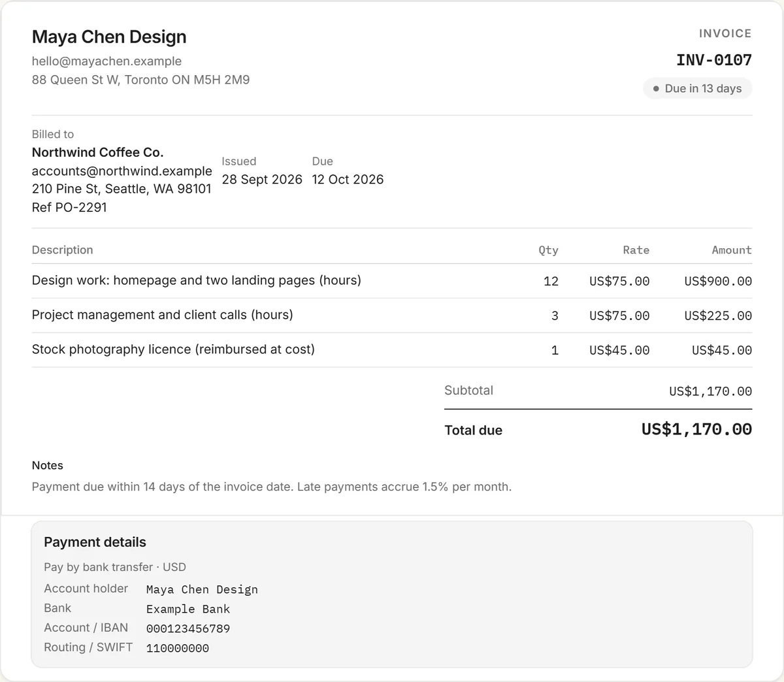This screenshot has height=682, width=784.
Task: Click the Maya Chen Design account holder value
Action: tap(202, 590)
